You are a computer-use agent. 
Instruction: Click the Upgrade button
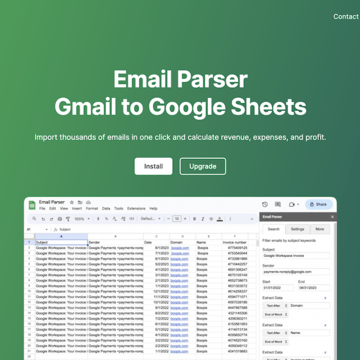tap(203, 166)
